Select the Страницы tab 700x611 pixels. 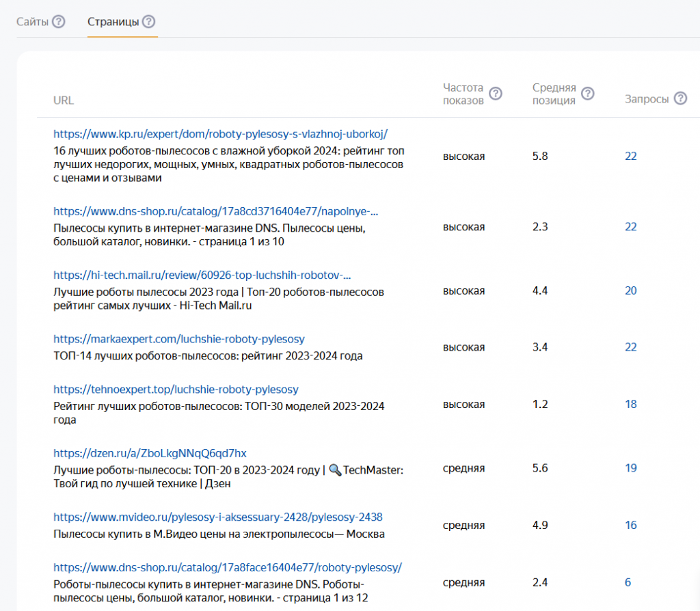(x=113, y=21)
